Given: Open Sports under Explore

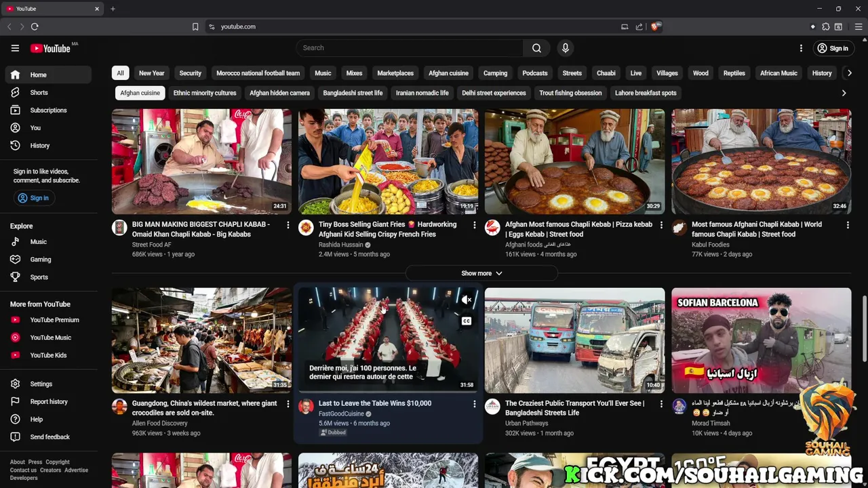Looking at the screenshot, I should click(48, 277).
